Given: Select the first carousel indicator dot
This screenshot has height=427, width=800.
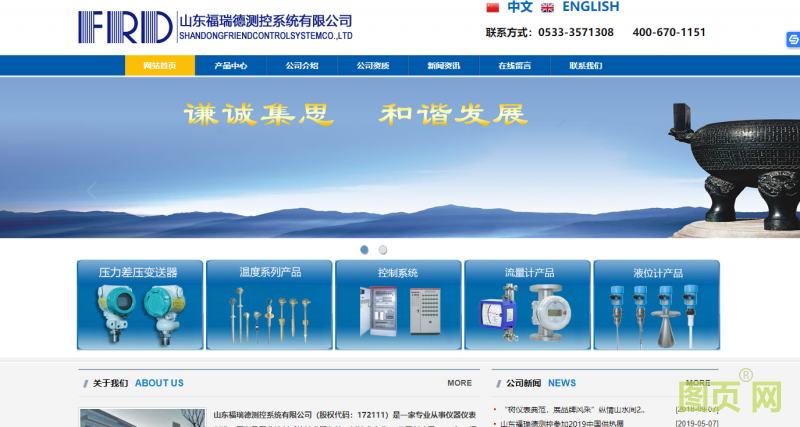Looking at the screenshot, I should tap(364, 250).
